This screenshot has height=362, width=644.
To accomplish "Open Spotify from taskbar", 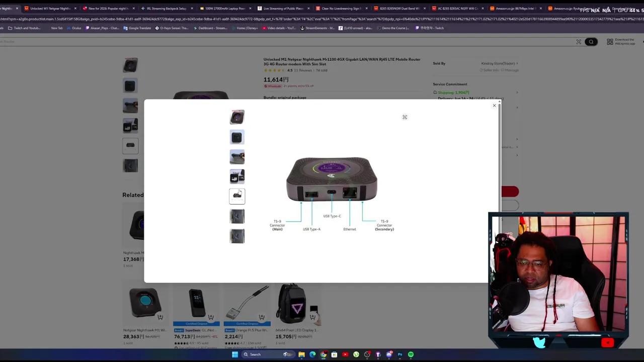I will [411, 354].
